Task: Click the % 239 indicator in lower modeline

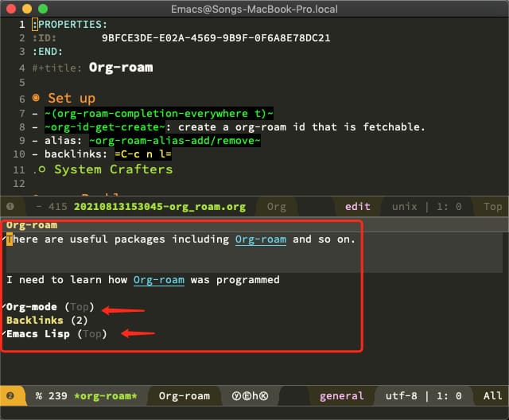Action: pos(51,396)
